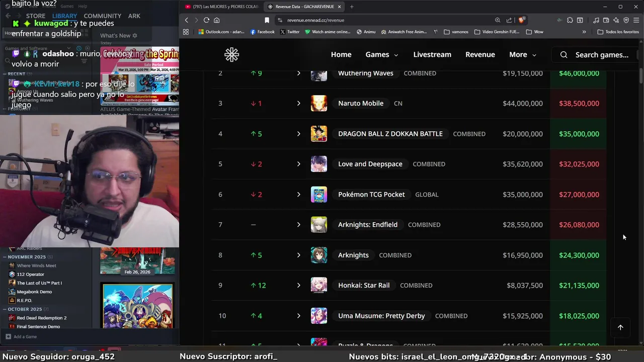Select Red Dead Redemption 2 in Steam
The height and width of the screenshot is (362, 644).
(x=42, y=318)
